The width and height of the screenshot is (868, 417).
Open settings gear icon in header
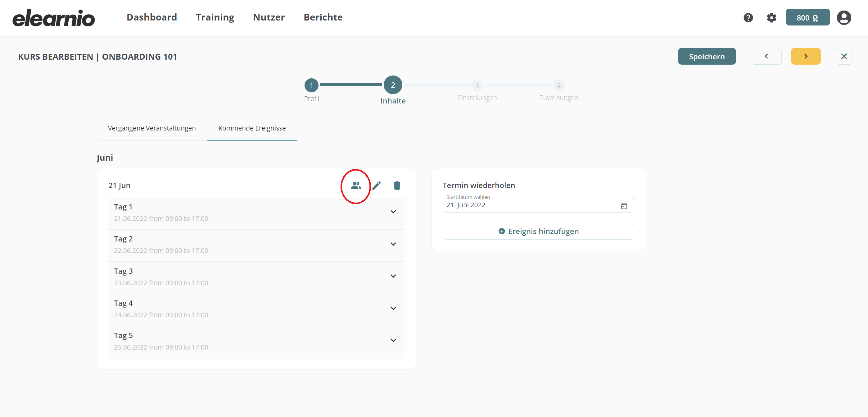(771, 17)
